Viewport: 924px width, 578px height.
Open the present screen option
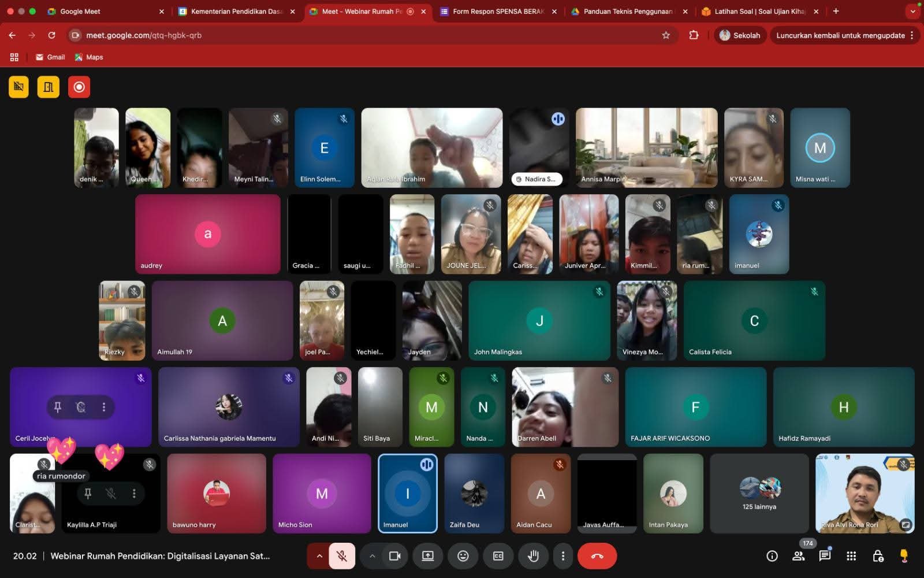click(x=428, y=556)
